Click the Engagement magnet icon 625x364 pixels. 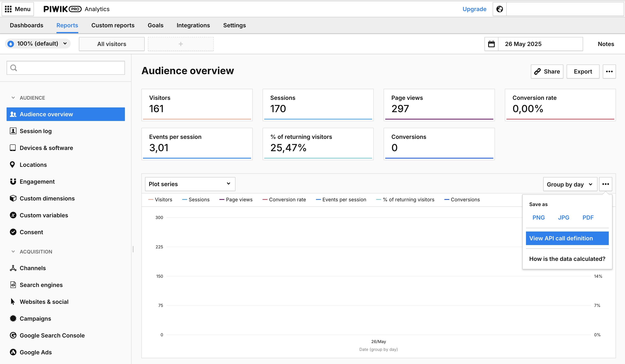point(13,182)
